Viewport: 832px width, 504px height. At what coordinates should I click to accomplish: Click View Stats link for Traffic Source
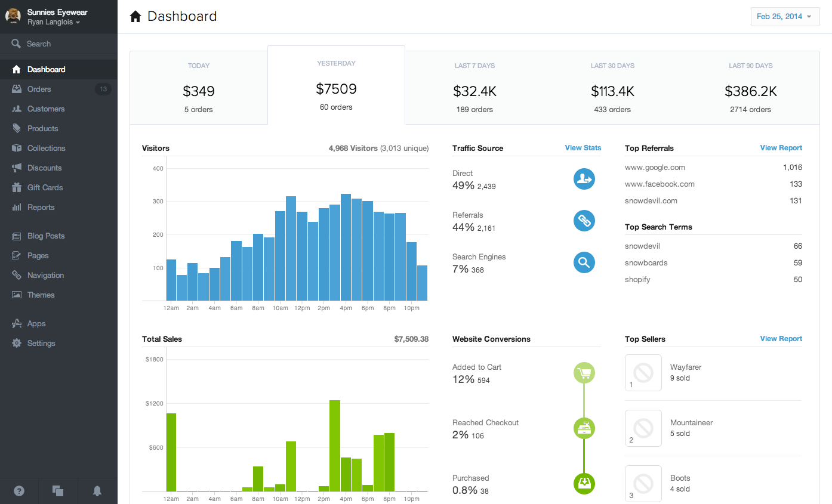583,148
